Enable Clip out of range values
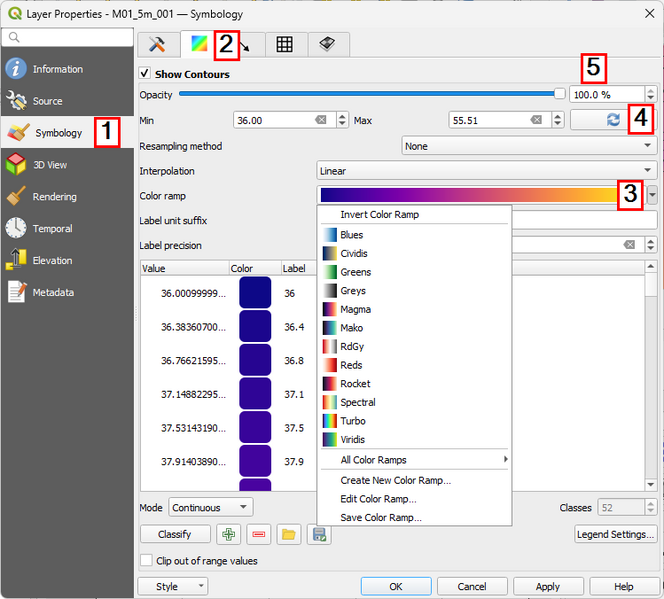Image resolution: width=664 pixels, height=599 pixels. (x=147, y=561)
